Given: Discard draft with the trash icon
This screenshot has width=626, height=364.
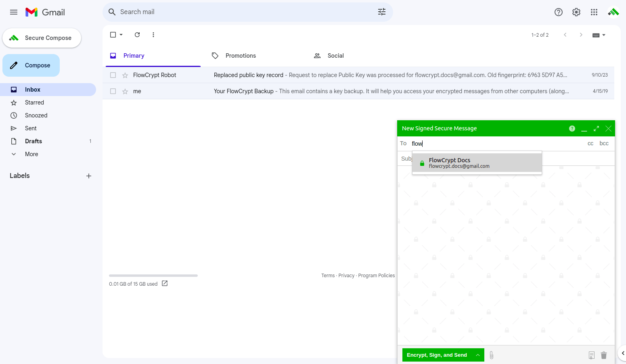Looking at the screenshot, I should coord(604,355).
